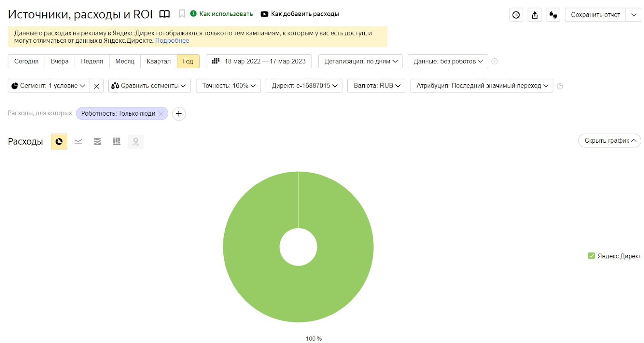Click the 'Расходы, для которых' label
This screenshot has height=343, width=644.
click(x=40, y=113)
